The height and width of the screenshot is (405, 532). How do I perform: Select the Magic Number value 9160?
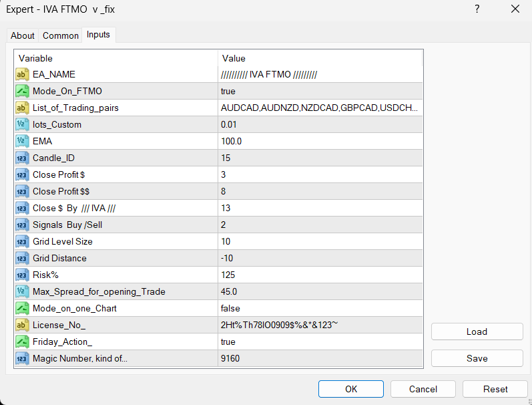click(230, 358)
